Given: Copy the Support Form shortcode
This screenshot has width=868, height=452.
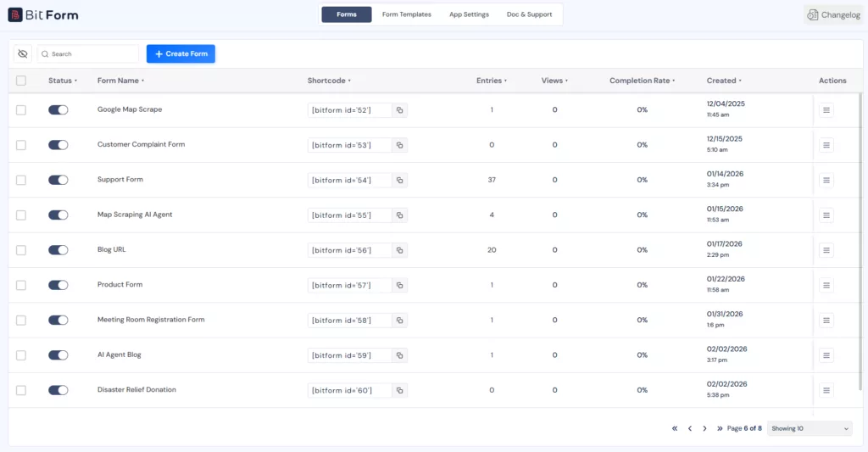Looking at the screenshot, I should tap(400, 180).
